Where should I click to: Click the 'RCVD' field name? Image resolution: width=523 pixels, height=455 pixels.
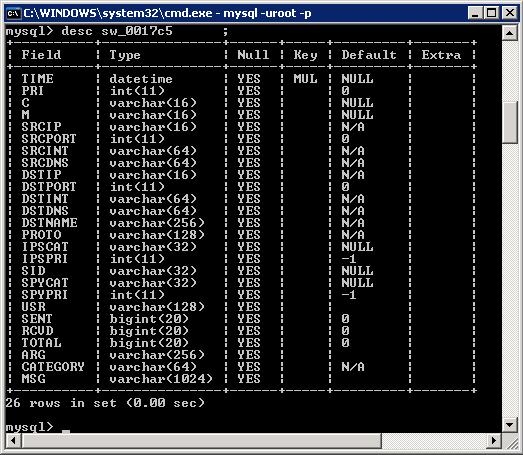coord(37,331)
